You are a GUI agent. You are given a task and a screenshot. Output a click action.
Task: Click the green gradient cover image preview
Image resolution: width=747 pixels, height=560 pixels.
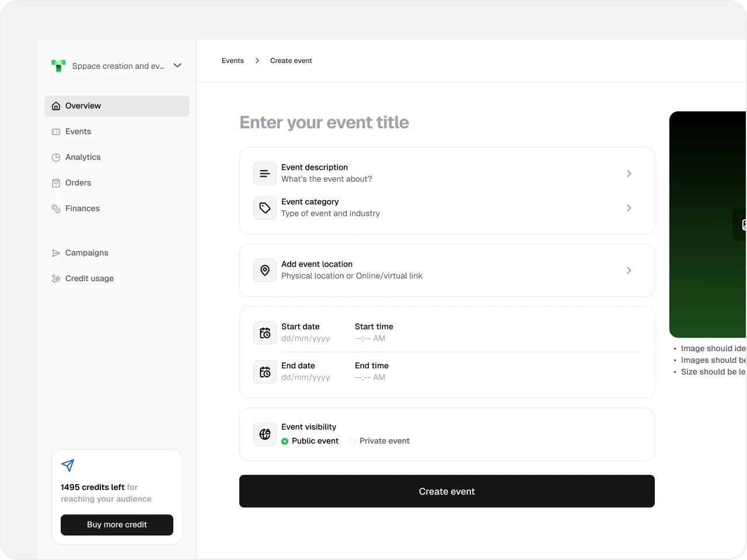click(x=708, y=225)
